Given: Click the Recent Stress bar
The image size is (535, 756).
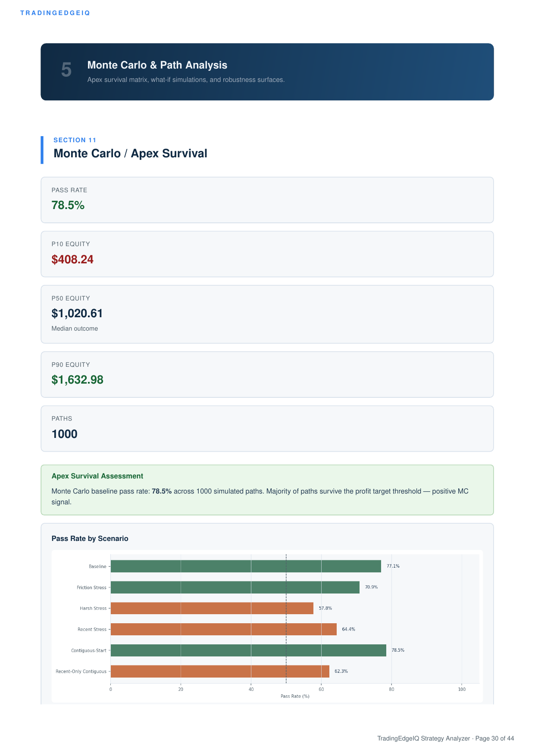Looking at the screenshot, I should click(x=224, y=629).
